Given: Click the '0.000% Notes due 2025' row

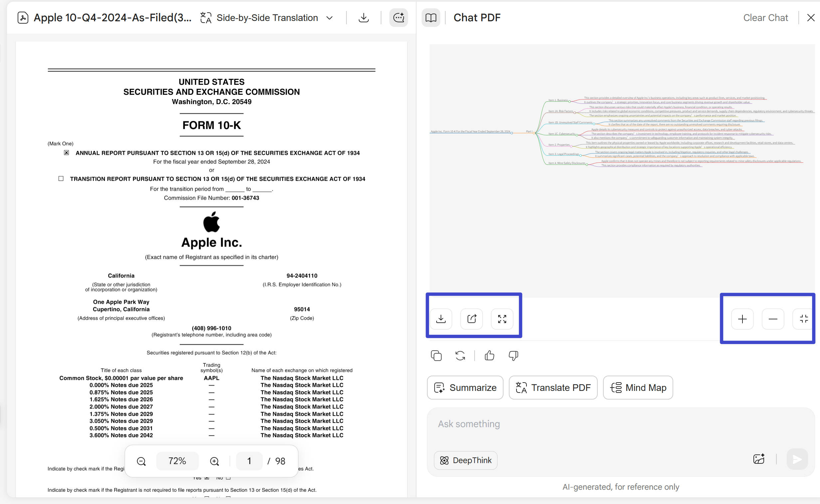Looking at the screenshot, I should coord(121,385).
